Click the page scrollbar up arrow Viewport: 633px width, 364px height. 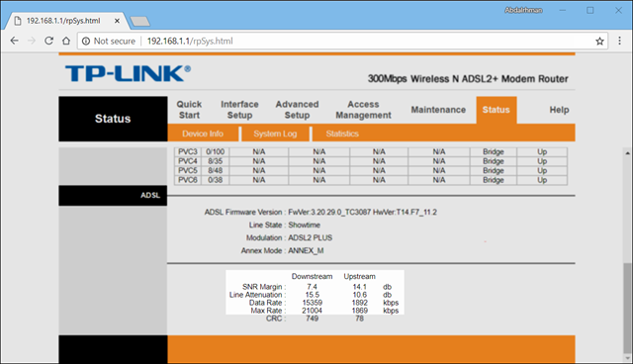tap(627, 153)
